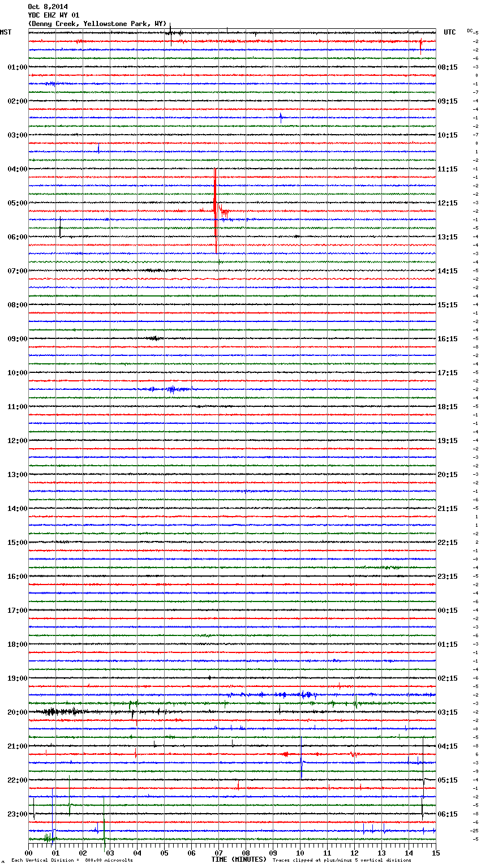Click the "UTC" time zone label
Viewport: 481px width, 868px height.
[x=450, y=32]
